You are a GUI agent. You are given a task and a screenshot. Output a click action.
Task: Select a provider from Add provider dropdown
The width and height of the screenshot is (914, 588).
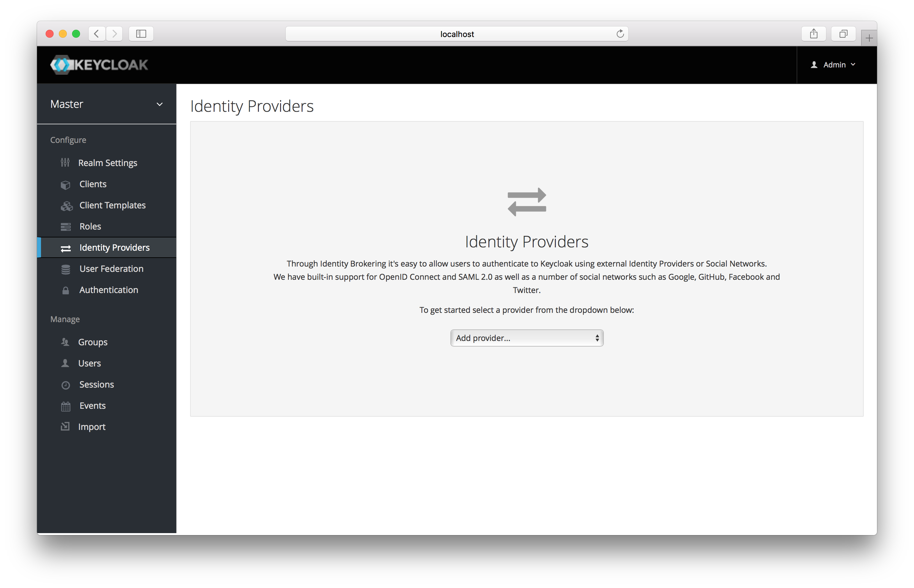click(526, 338)
